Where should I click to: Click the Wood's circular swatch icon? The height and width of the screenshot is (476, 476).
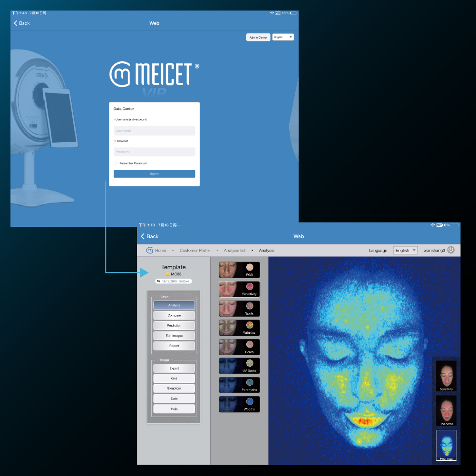click(250, 401)
